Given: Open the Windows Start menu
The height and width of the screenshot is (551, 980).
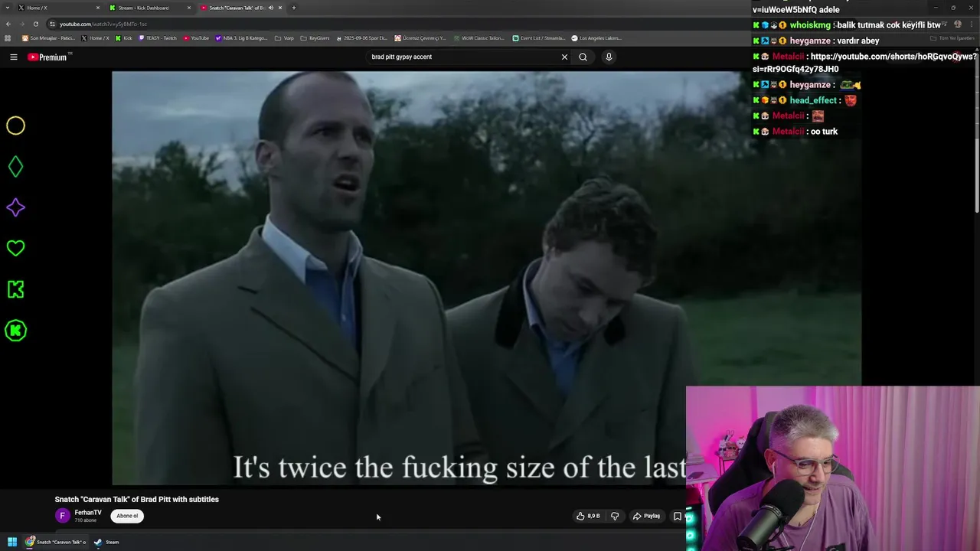Looking at the screenshot, I should [12, 542].
